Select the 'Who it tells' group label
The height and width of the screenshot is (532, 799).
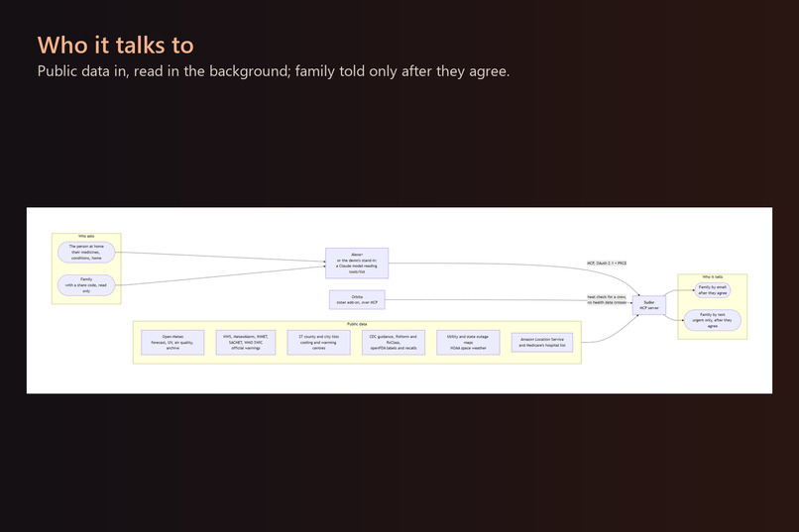pyautogui.click(x=713, y=277)
